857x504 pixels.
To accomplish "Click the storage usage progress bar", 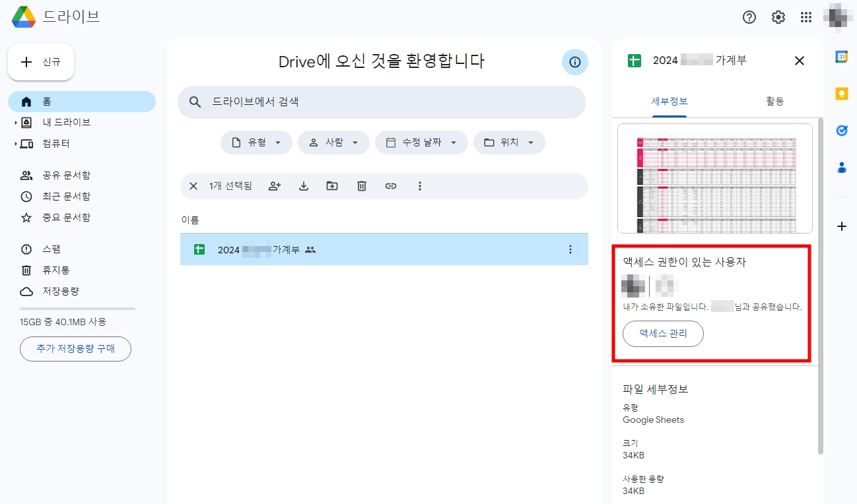I will pos(77,307).
